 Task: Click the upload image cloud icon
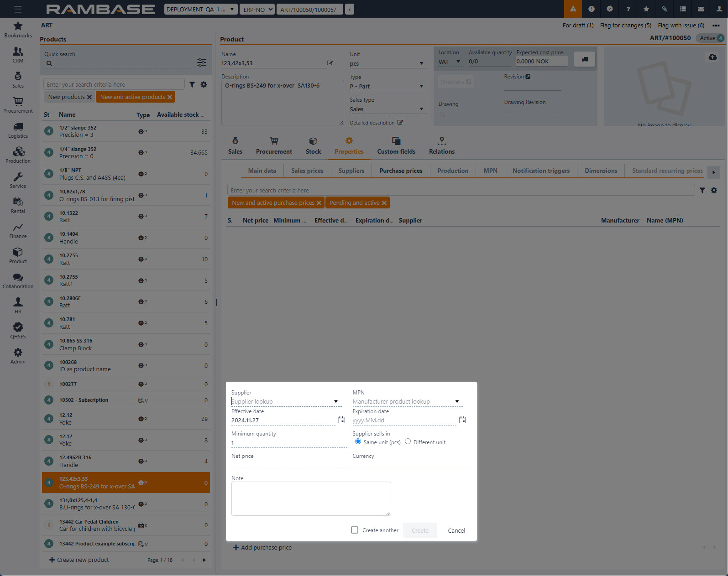click(712, 57)
